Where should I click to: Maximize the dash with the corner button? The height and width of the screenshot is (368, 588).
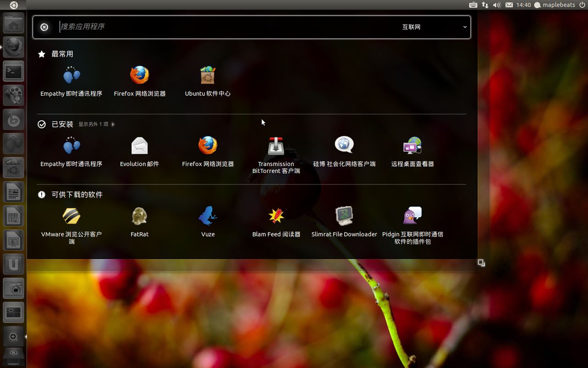[481, 263]
